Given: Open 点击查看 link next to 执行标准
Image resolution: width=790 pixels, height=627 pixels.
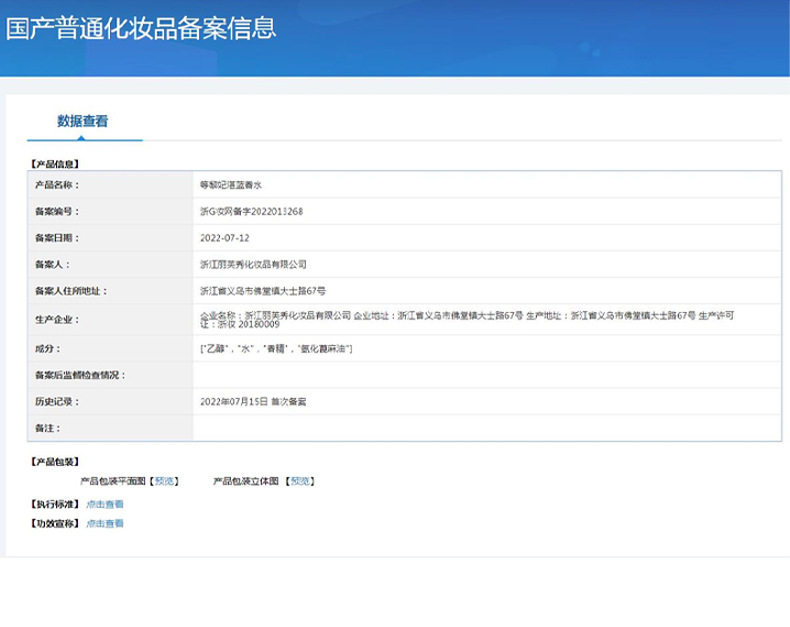Looking at the screenshot, I should tap(105, 504).
